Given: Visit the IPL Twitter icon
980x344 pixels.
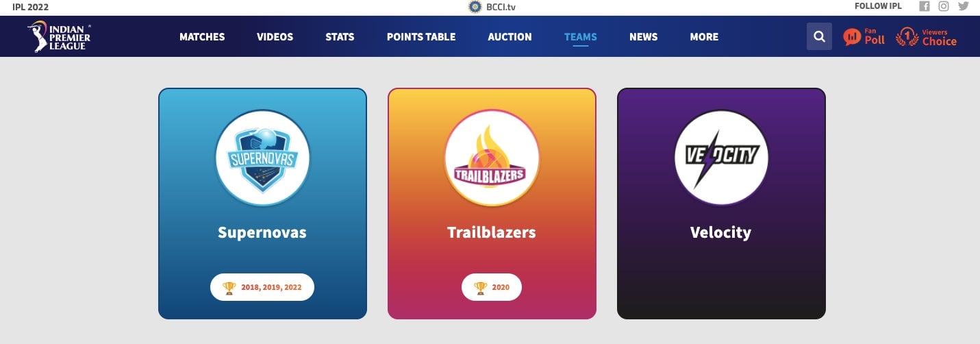Looking at the screenshot, I should point(964,6).
